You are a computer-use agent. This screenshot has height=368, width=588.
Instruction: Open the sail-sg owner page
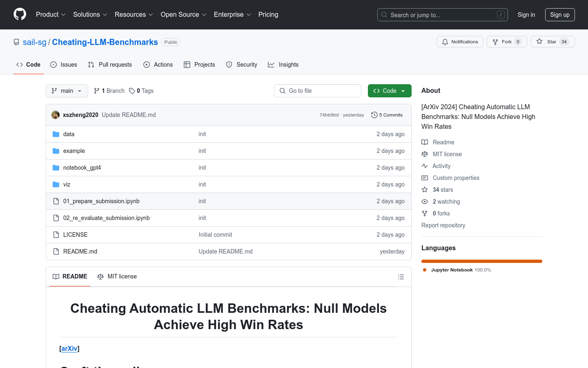(x=35, y=42)
